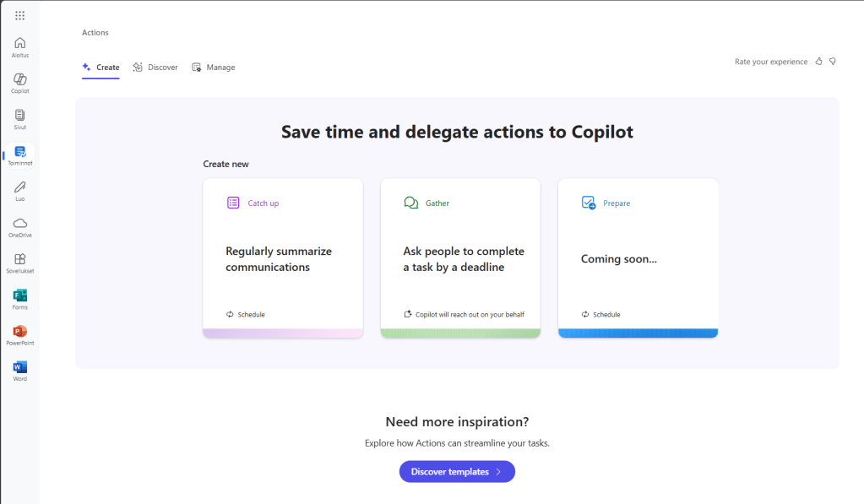Select the Create tab
864x504 pixels.
(101, 68)
